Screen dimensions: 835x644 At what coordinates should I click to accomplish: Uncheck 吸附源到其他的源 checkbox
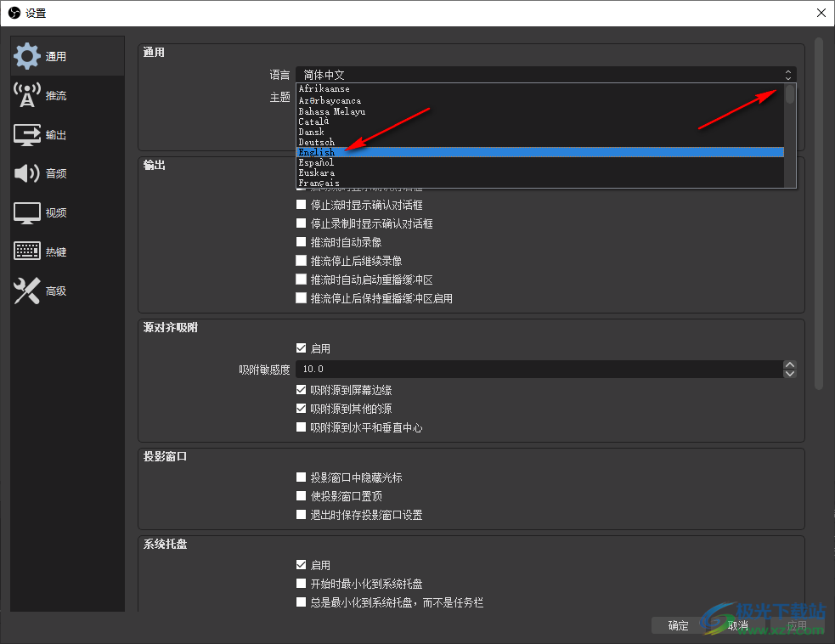pos(301,408)
